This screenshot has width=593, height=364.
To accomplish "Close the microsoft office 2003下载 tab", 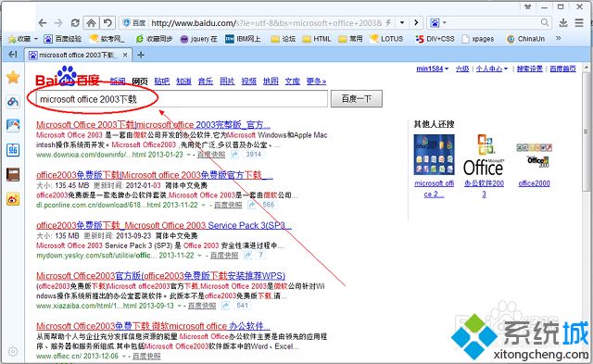I will [x=125, y=56].
